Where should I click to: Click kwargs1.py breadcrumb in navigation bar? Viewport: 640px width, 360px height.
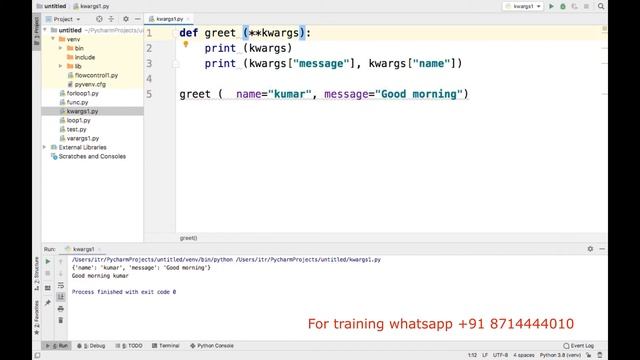pyautogui.click(x=91, y=6)
